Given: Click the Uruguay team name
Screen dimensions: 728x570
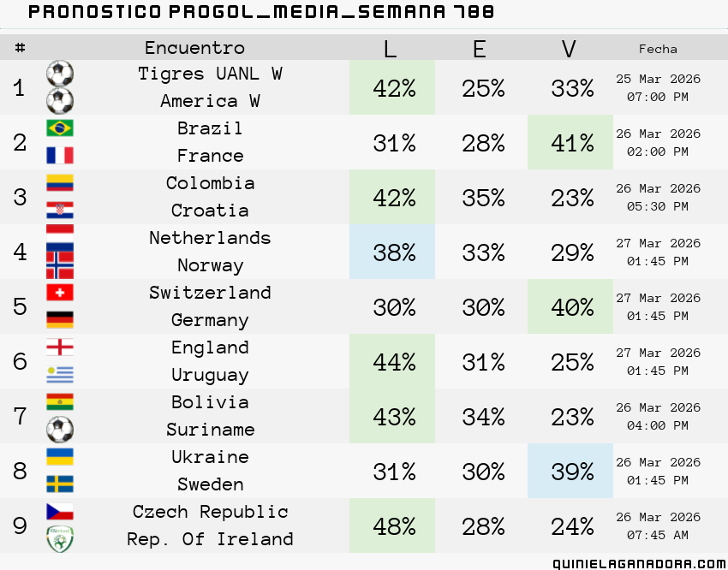Looking at the screenshot, I should coord(210,375).
